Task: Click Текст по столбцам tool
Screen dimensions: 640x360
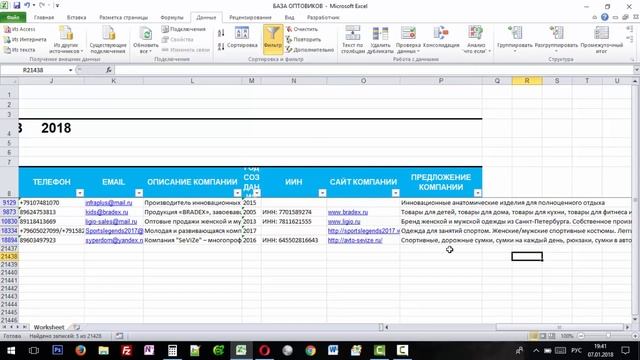Action: pos(352,39)
